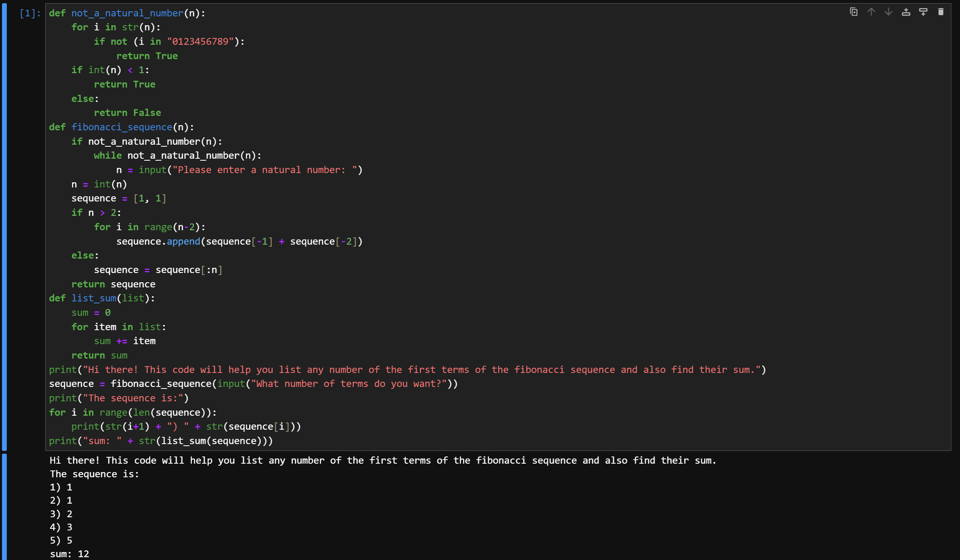
Task: Click 'The sequence is:' output text
Action: 94,474
